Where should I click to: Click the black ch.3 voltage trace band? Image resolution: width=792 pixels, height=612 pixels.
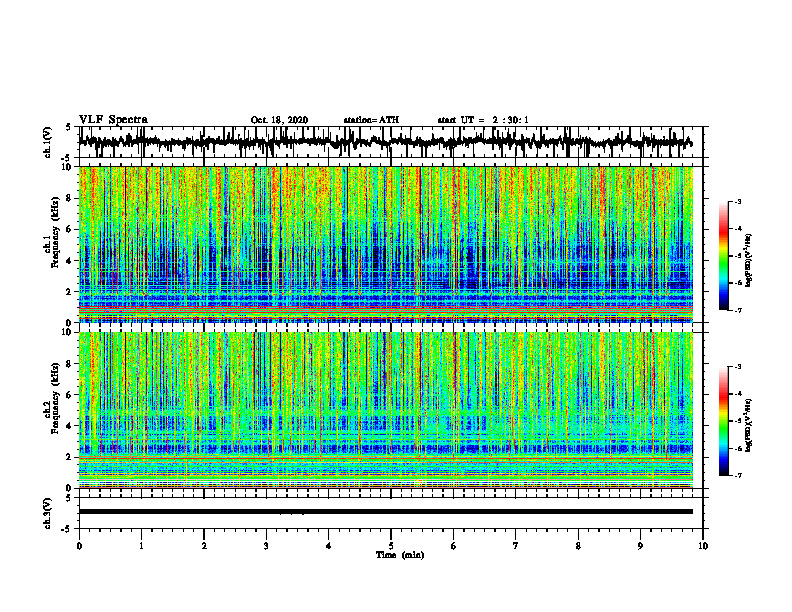pos(386,512)
